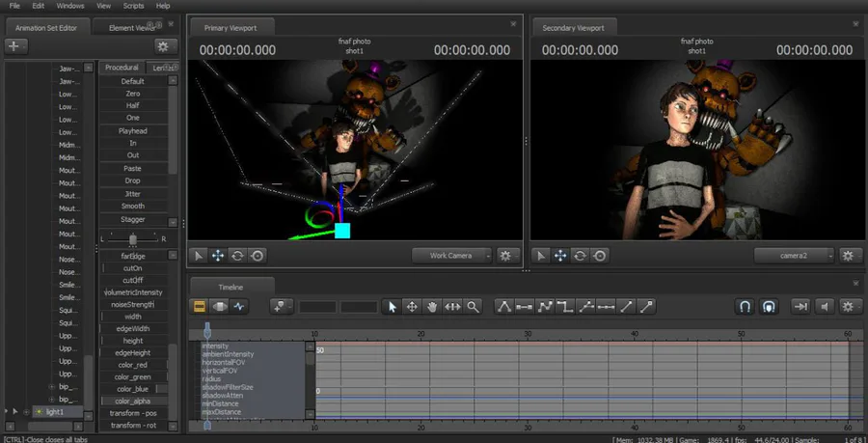The image size is (868, 443).
Task: Click the L/R balance slider handle
Action: [133, 238]
